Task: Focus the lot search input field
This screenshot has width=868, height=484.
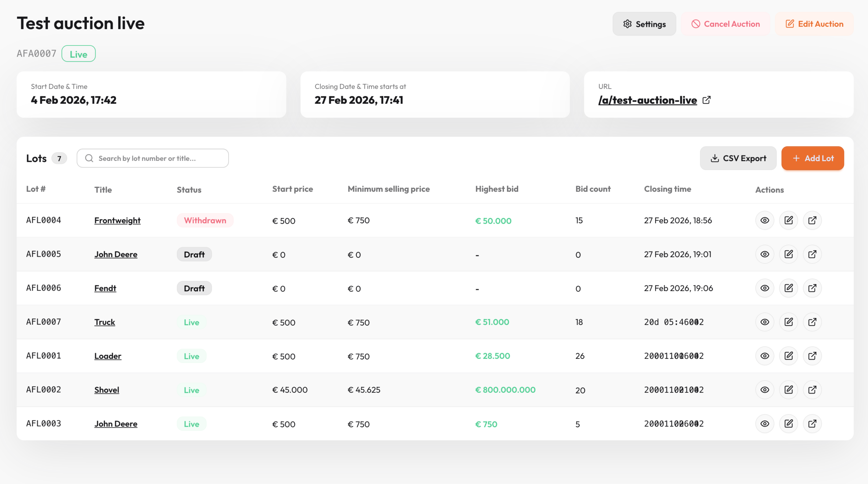Action: point(153,158)
